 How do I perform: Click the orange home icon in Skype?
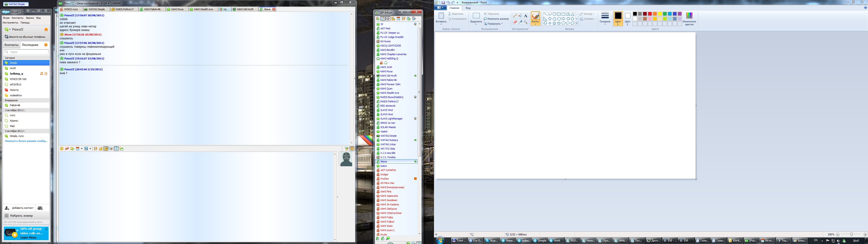[x=46, y=29]
